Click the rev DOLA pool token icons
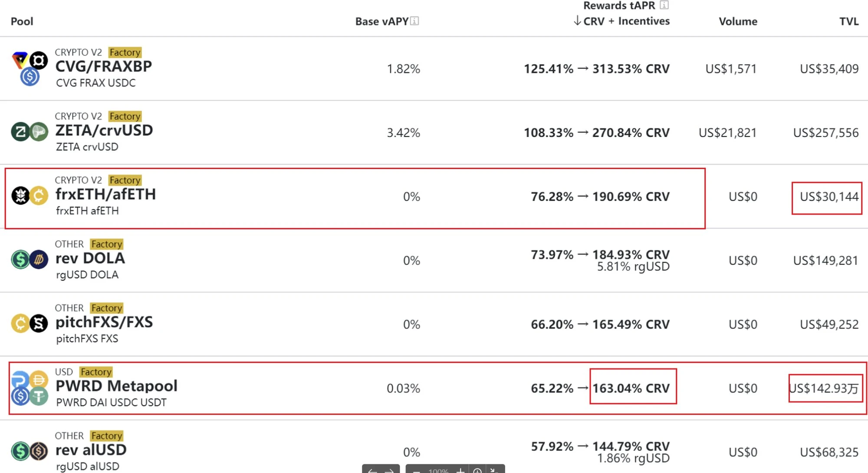The image size is (868, 473). (30, 260)
